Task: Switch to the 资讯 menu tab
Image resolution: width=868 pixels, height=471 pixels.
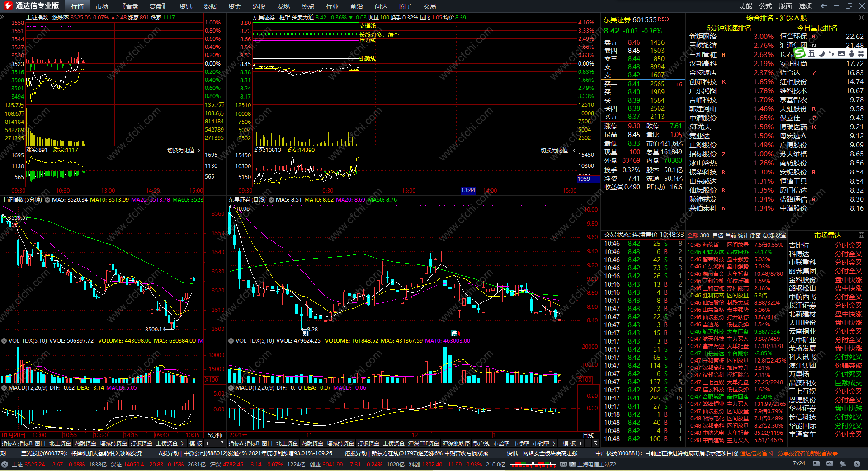Action: click(x=186, y=6)
